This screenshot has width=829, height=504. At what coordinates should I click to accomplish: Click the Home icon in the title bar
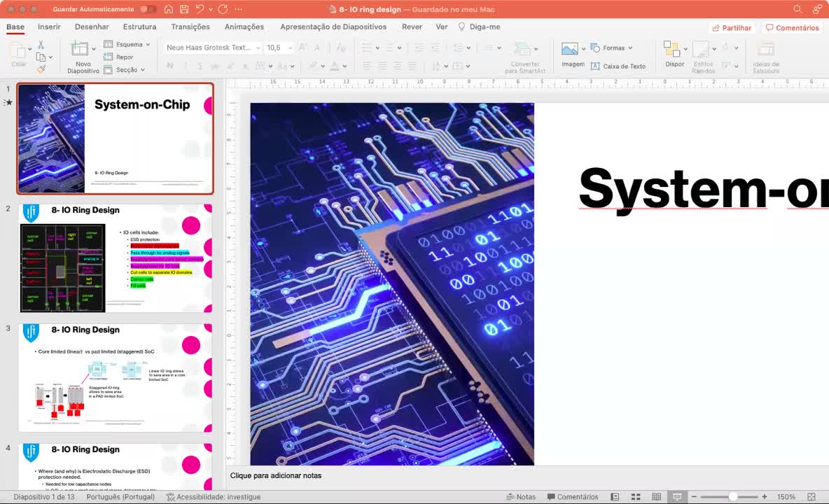click(x=168, y=10)
